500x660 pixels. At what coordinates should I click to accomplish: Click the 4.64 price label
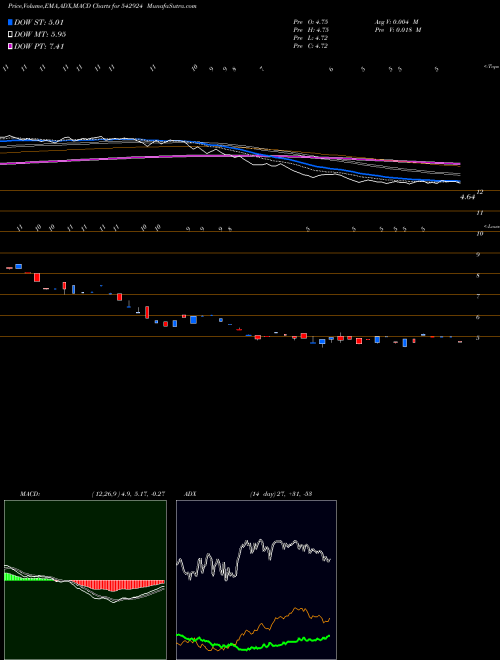467,197
